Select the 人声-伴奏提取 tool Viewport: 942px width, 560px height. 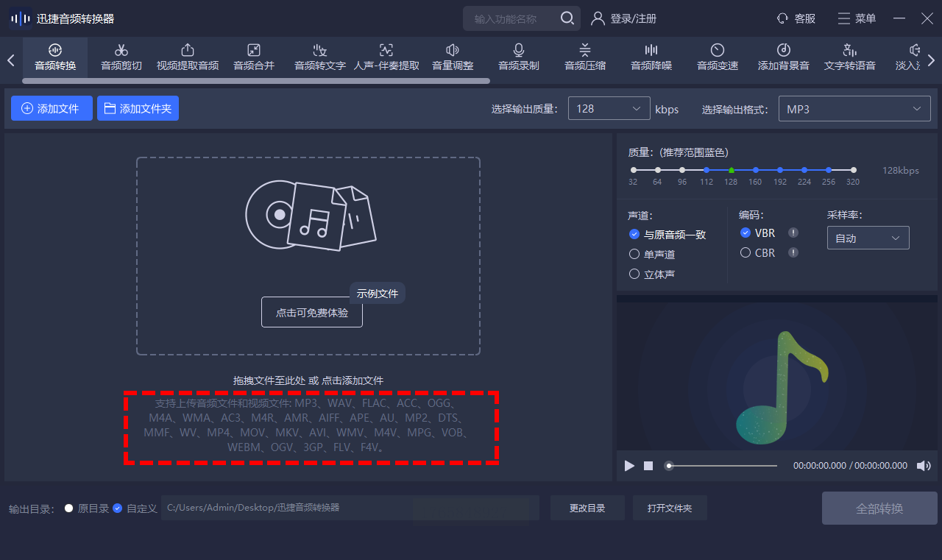pos(386,57)
